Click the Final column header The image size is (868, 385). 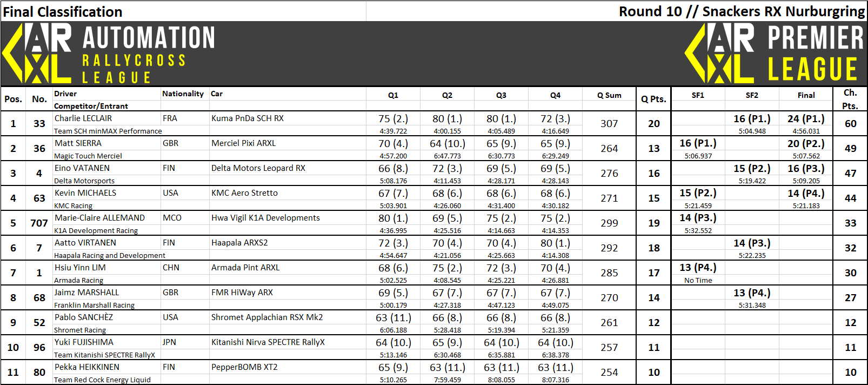[806, 95]
